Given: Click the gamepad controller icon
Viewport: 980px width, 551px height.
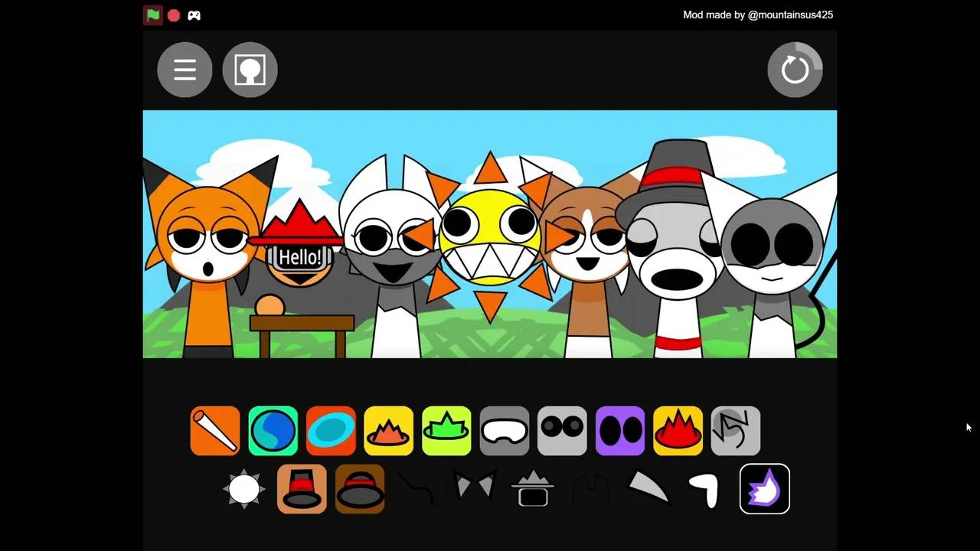Looking at the screenshot, I should click(194, 15).
